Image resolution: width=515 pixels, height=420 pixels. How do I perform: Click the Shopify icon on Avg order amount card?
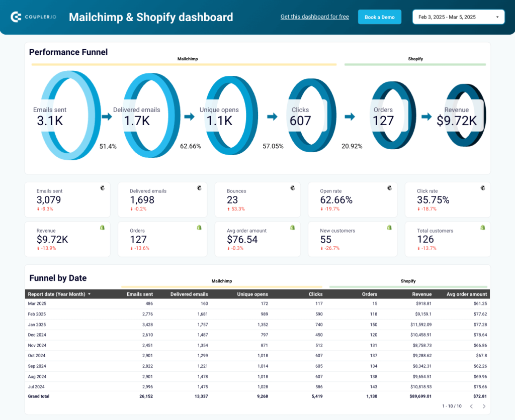tap(293, 228)
